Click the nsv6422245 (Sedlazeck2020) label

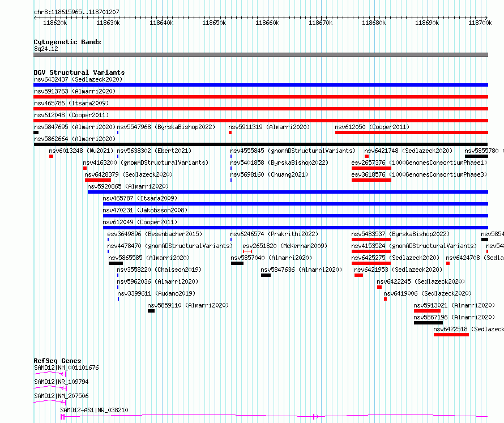[421, 281]
